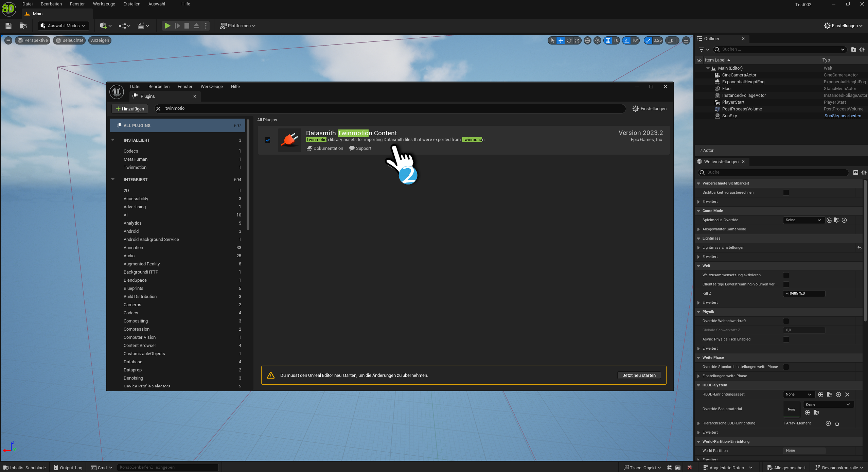
Task: Click the Kill Z value field
Action: pos(804,294)
